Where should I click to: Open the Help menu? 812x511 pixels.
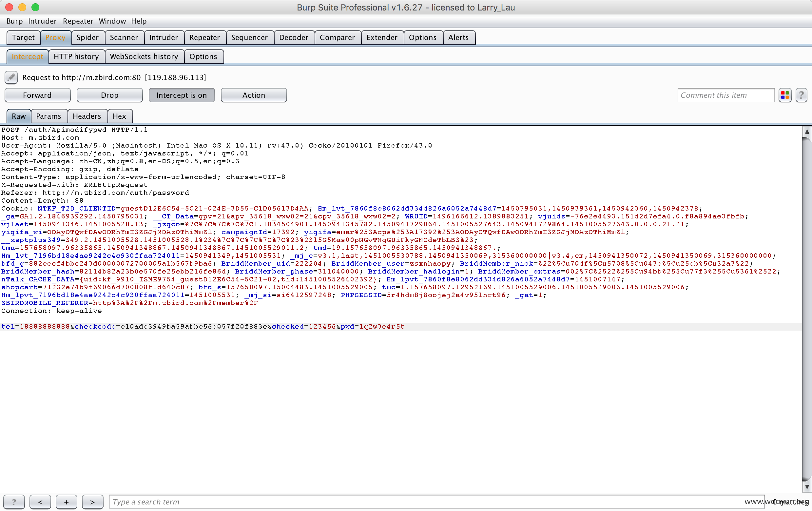(x=139, y=21)
